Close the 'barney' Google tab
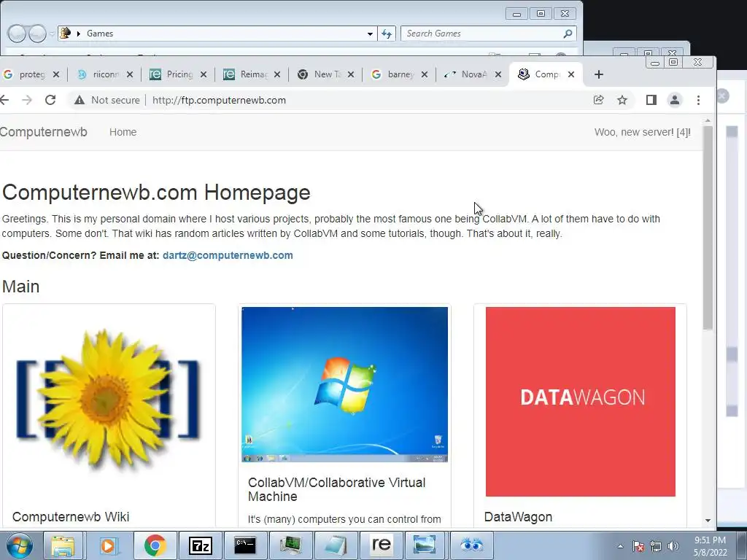747x560 pixels. click(425, 74)
